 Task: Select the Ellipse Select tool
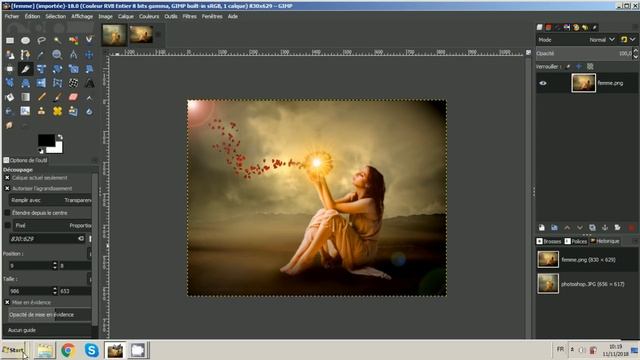[25, 40]
